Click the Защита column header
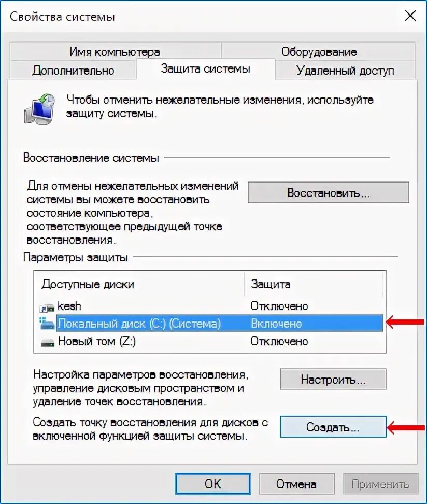This screenshot has height=504, width=427. click(314, 284)
